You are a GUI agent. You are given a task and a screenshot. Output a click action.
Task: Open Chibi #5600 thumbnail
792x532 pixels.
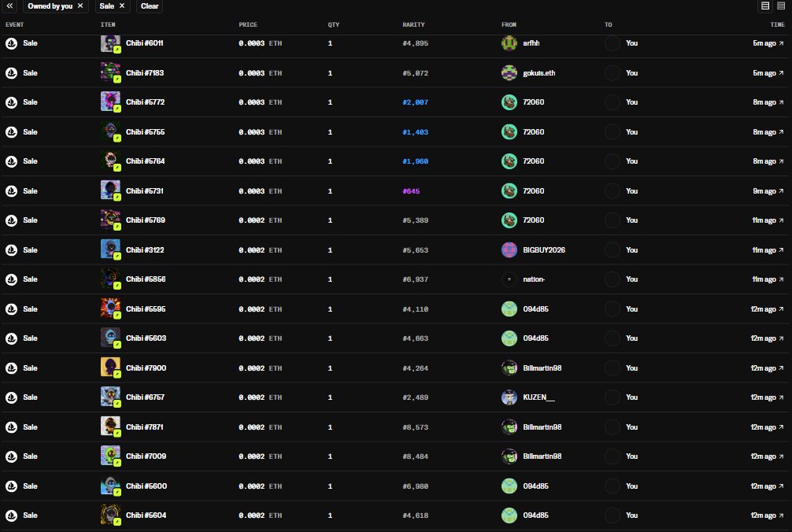point(110,486)
